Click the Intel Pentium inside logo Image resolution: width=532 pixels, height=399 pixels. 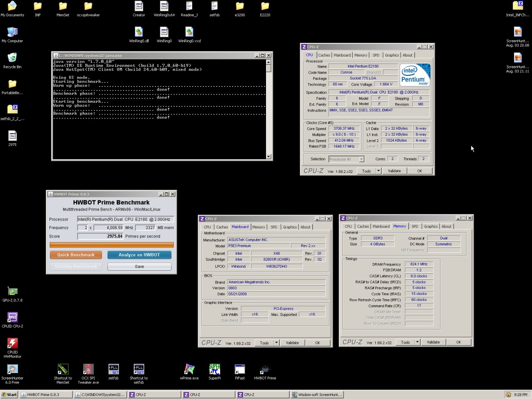(415, 75)
